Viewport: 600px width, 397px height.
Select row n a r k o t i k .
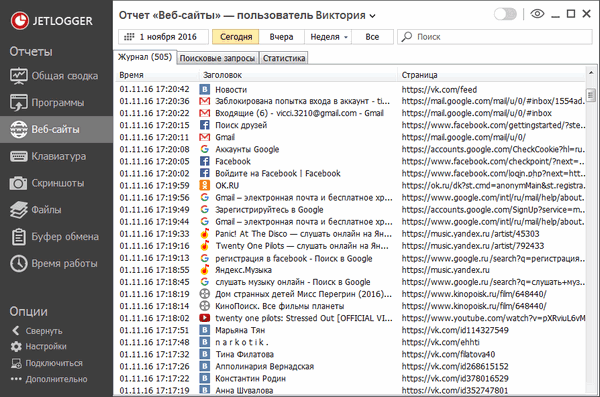click(351, 342)
